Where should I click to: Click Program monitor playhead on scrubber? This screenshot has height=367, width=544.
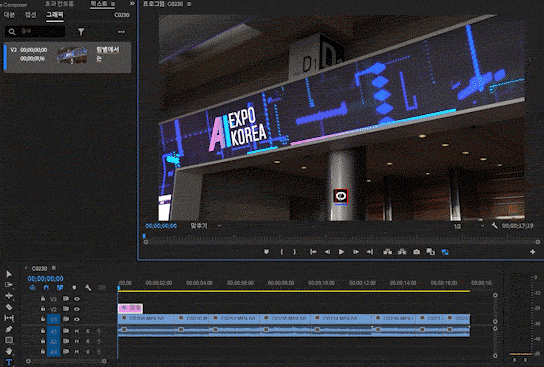(x=144, y=236)
